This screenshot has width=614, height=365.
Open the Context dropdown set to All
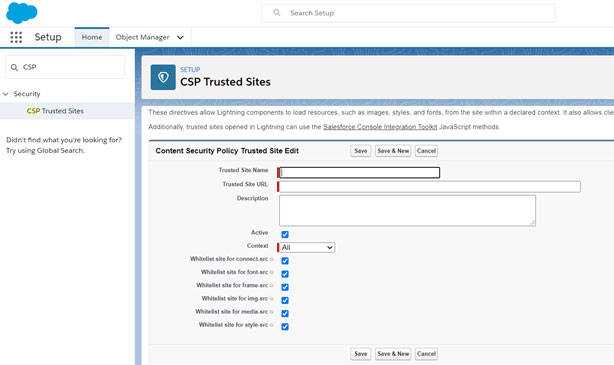(307, 248)
